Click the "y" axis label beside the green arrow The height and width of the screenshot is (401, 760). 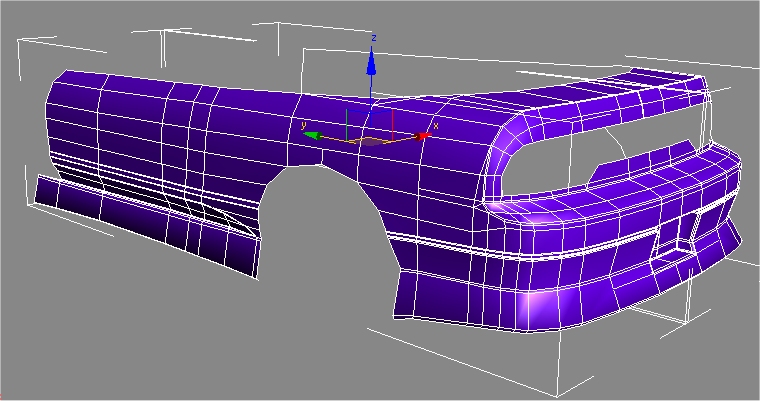click(304, 124)
